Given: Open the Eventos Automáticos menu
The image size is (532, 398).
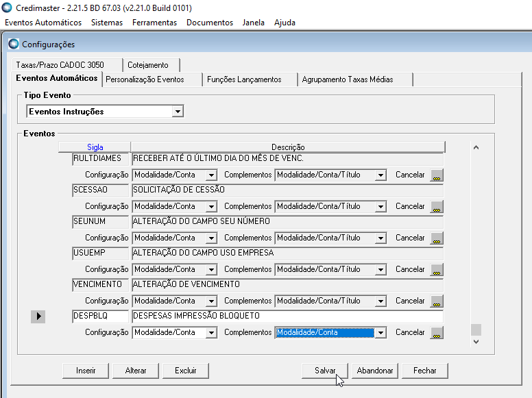Looking at the screenshot, I should click(x=43, y=23).
